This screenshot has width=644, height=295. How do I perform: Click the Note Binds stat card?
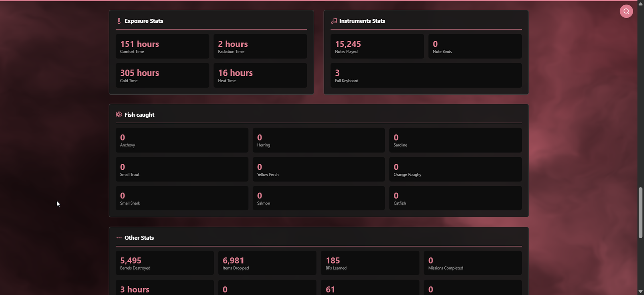pyautogui.click(x=475, y=46)
